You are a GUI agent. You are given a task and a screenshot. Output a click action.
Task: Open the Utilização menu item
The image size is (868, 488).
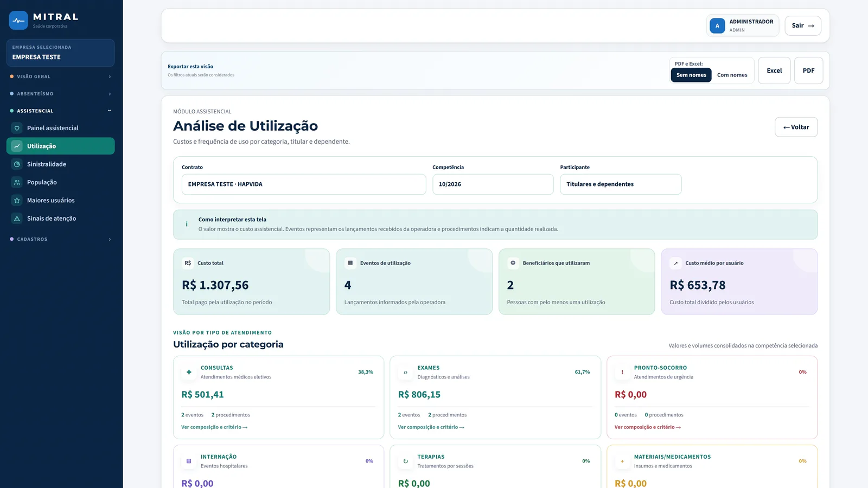click(x=60, y=146)
